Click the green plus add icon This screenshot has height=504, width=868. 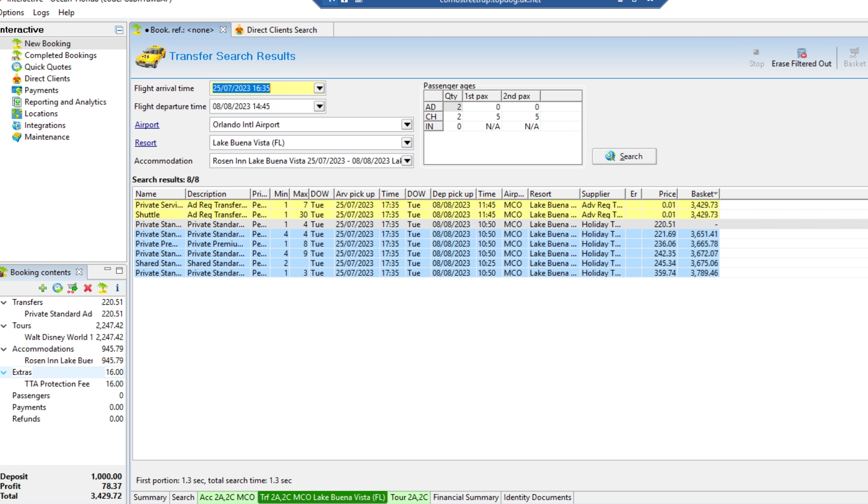click(43, 288)
